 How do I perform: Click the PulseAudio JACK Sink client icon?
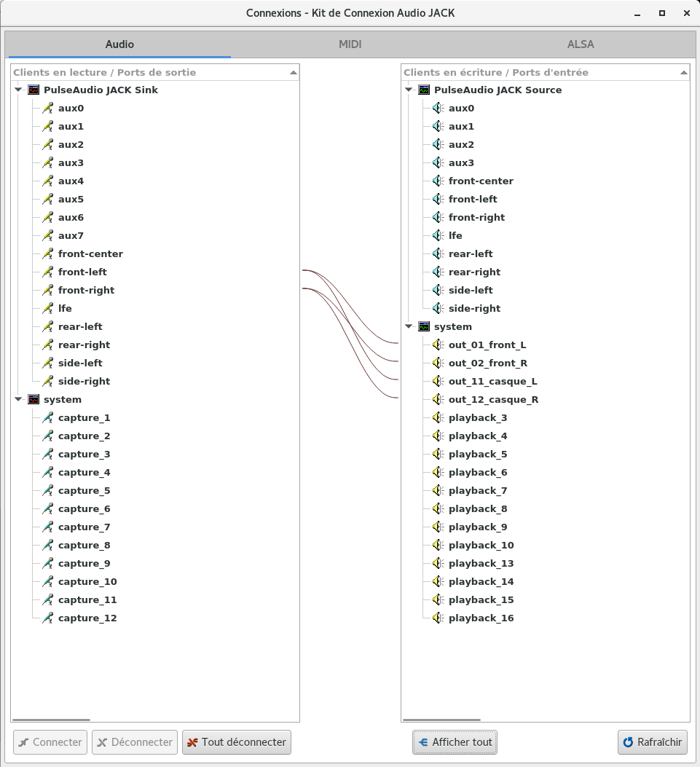34,90
